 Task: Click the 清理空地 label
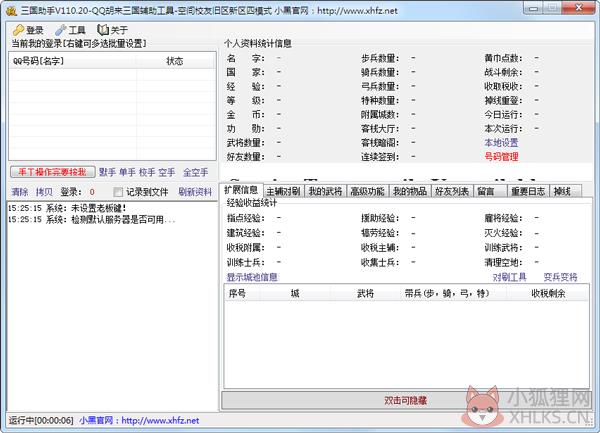pyautogui.click(x=503, y=262)
